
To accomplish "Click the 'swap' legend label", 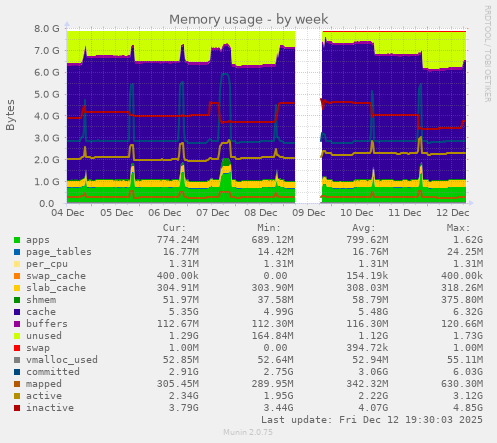I will tap(38, 348).
